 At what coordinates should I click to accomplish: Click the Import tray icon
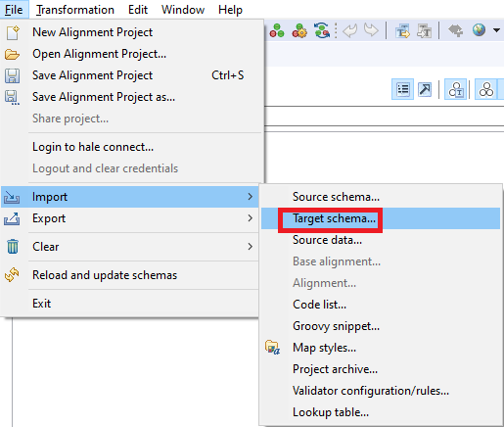click(12, 197)
